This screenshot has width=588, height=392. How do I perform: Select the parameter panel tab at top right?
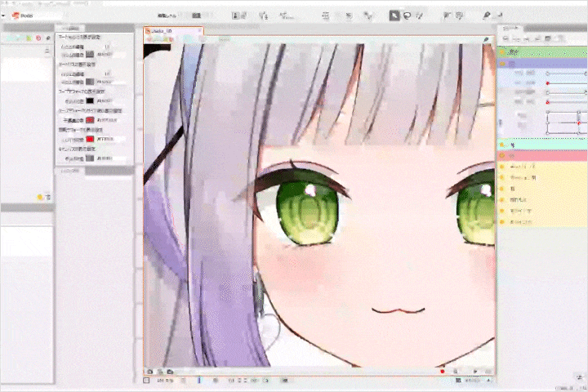coord(510,28)
